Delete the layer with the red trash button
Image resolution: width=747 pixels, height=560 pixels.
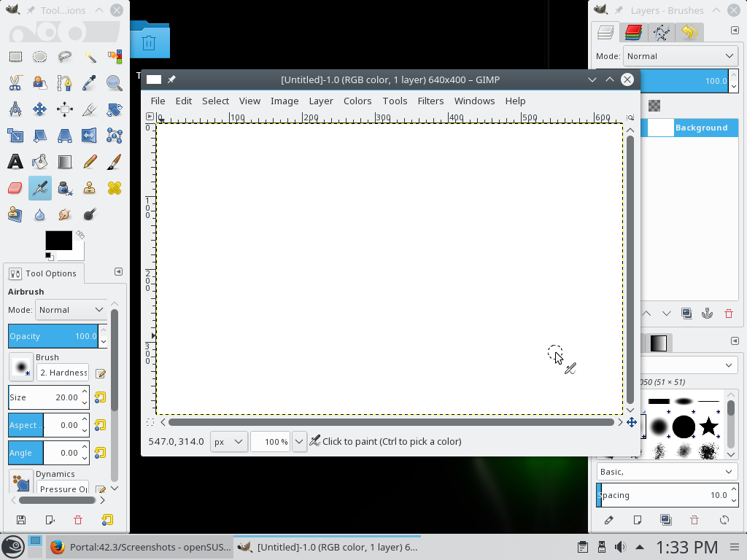click(x=728, y=314)
